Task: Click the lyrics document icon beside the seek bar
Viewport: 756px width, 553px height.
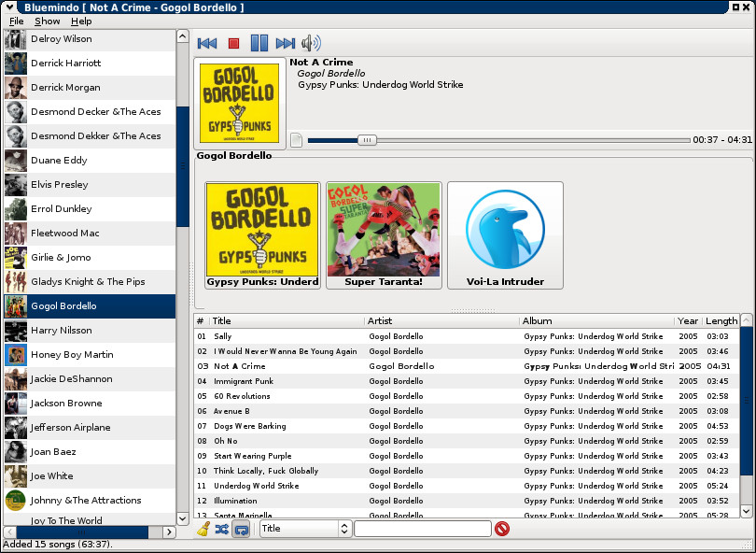Action: [x=297, y=140]
